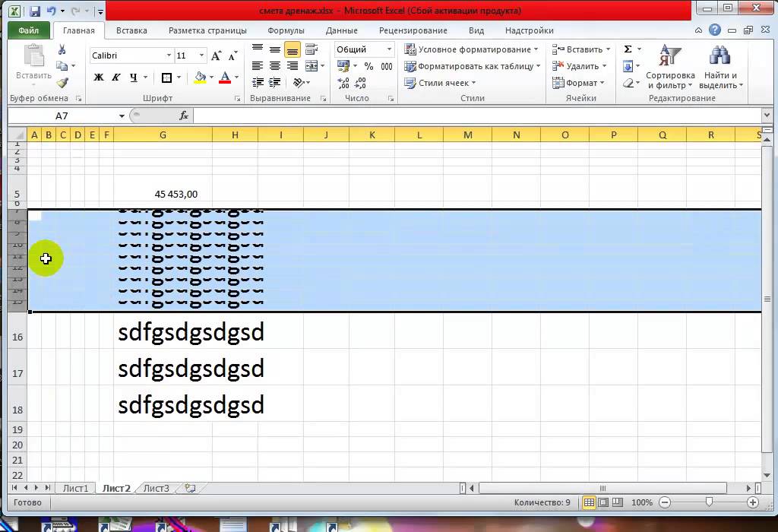Toggle bottom vertical alignment

(x=293, y=49)
